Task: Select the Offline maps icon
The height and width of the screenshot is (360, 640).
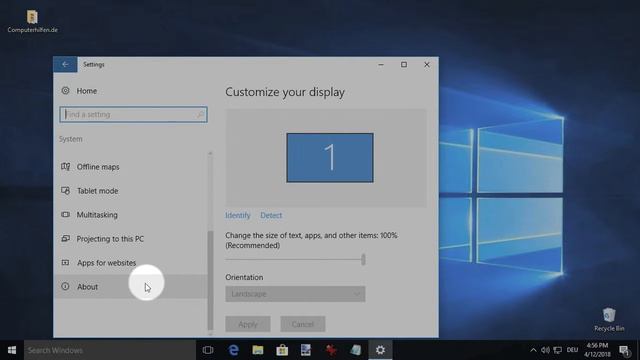Action: pos(65,167)
